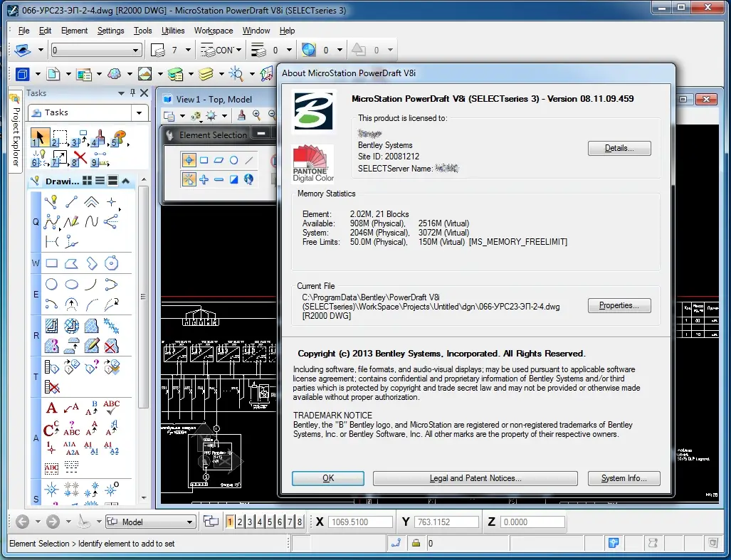Open the Tasks panel menu arrow
Image resolution: width=731 pixels, height=560 pixels.
121,93
